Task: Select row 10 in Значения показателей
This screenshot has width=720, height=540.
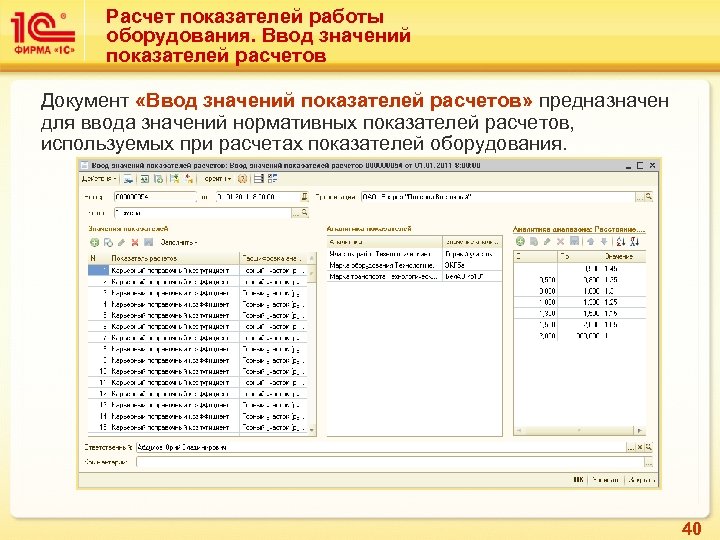Action: click(197, 371)
